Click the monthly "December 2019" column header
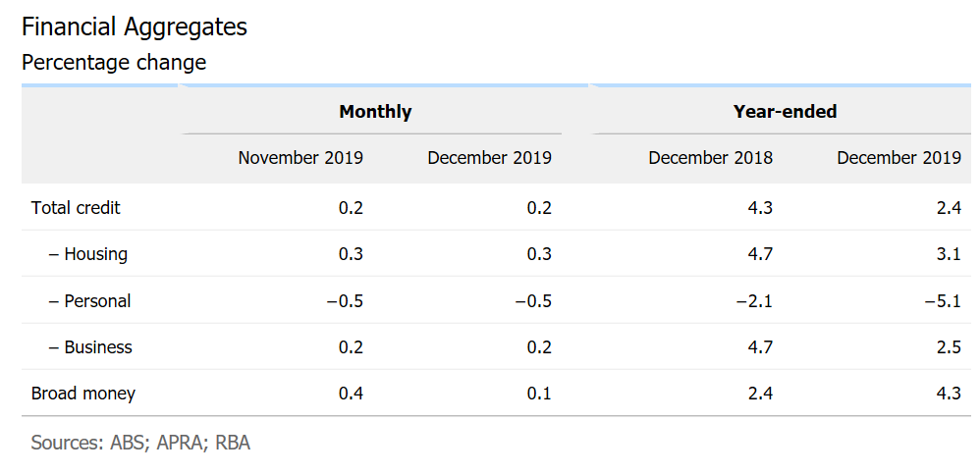The image size is (980, 475). 489,158
